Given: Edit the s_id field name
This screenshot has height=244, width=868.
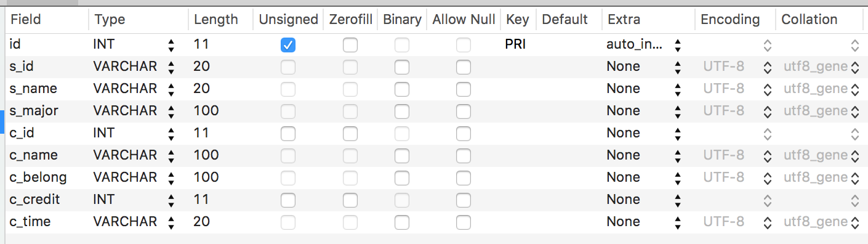Looking at the screenshot, I should (22, 67).
